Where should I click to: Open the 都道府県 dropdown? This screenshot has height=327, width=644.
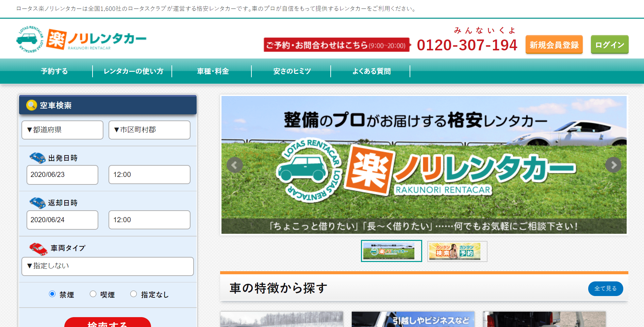62,130
